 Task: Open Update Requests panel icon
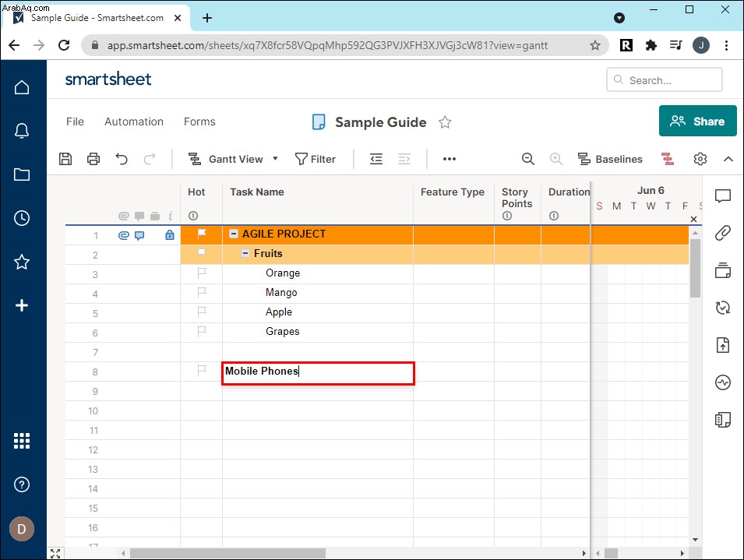pyautogui.click(x=723, y=308)
